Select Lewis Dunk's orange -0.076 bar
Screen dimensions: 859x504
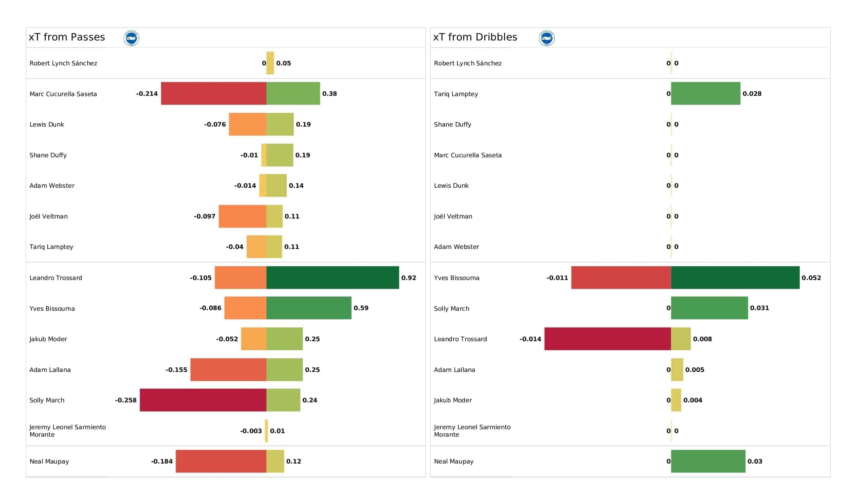tap(248, 124)
